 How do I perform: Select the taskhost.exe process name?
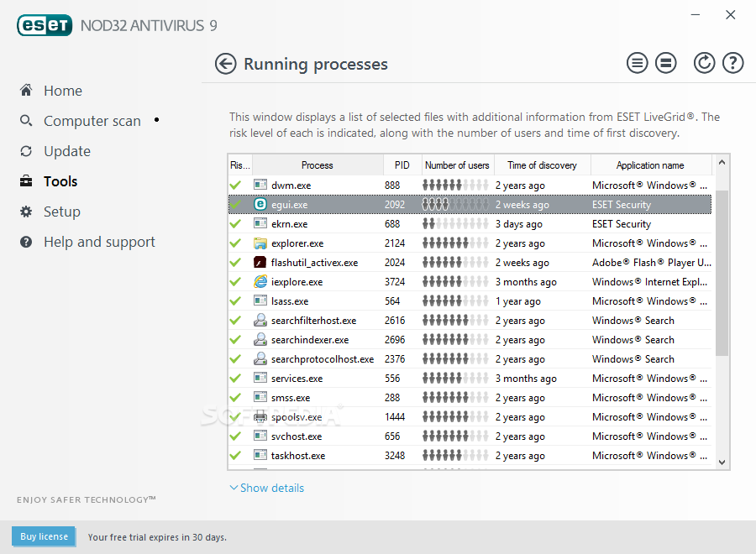298,456
